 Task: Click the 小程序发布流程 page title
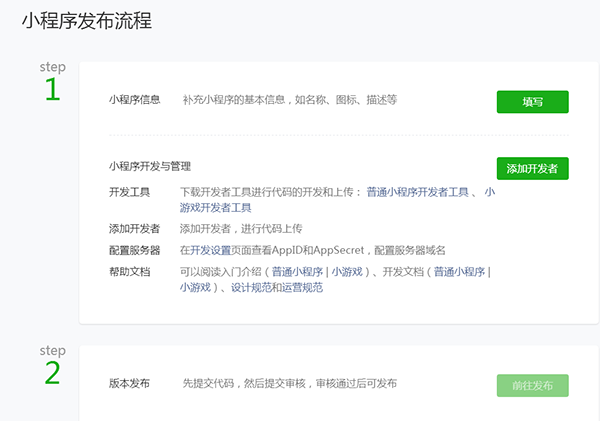[87, 21]
